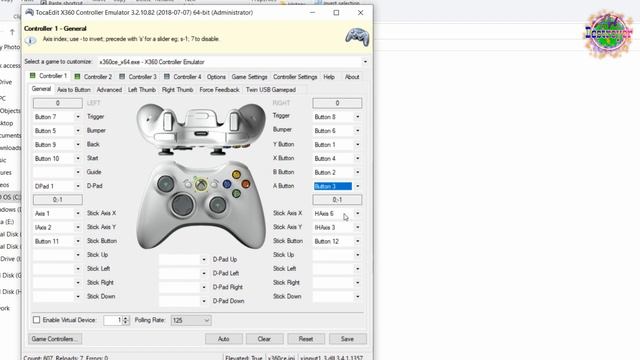Click the D-pad on controller image

182,204
